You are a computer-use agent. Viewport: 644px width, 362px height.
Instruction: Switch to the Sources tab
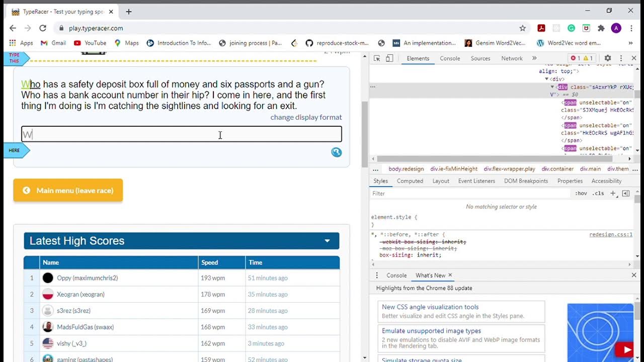click(480, 58)
